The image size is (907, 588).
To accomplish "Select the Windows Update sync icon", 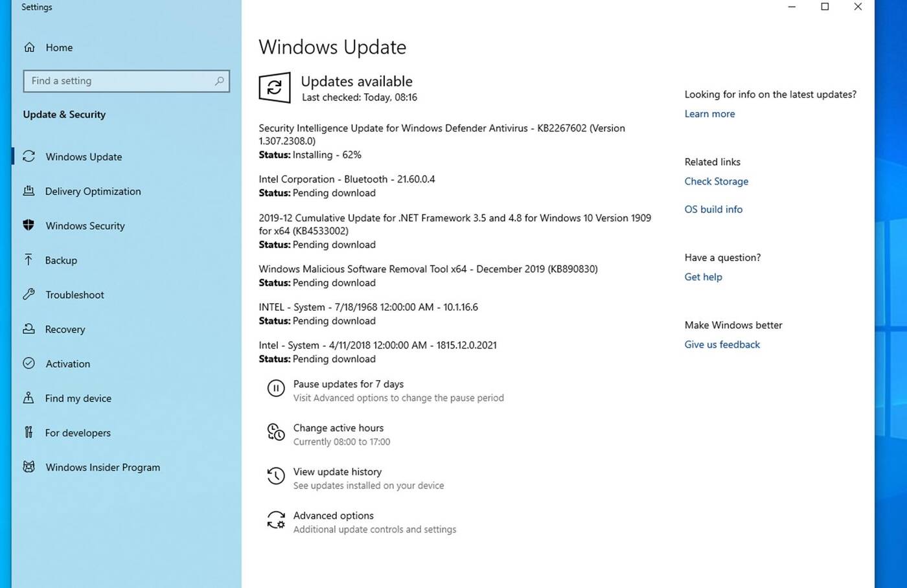I will click(29, 156).
